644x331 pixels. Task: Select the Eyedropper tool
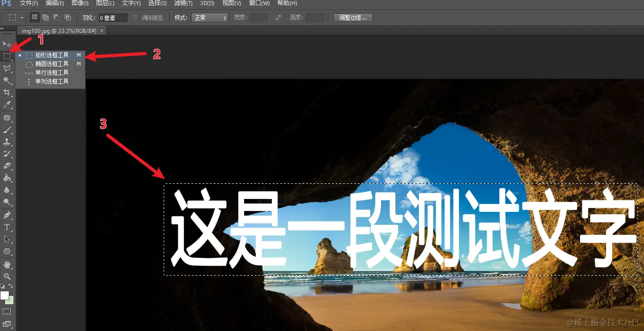pos(6,105)
